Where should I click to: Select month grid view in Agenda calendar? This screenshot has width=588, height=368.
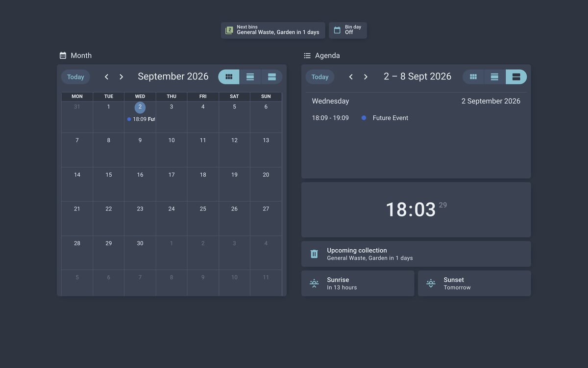click(473, 77)
